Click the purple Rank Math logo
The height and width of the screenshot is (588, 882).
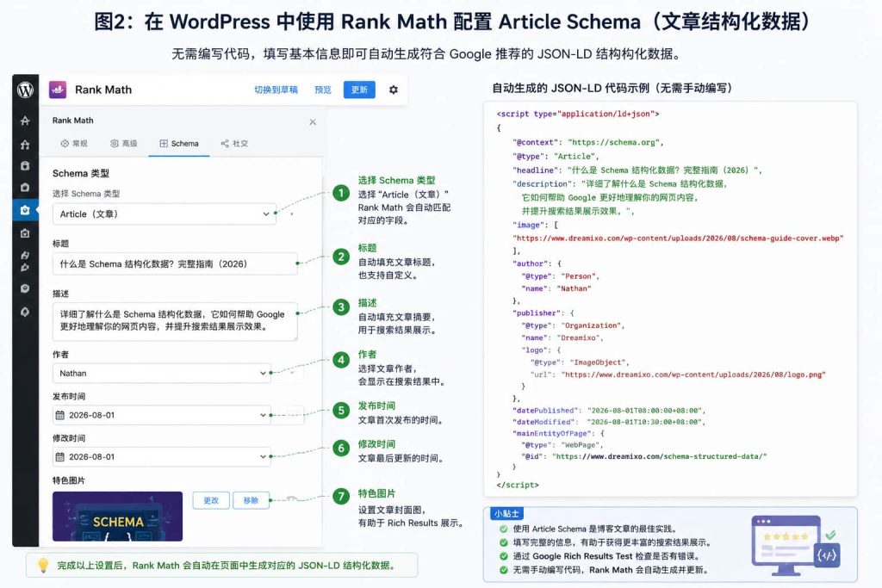[58, 90]
